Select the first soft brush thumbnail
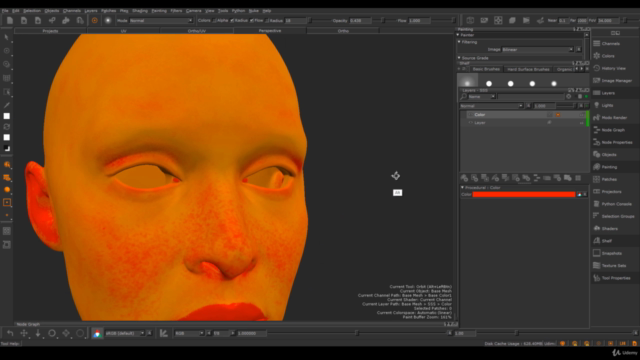 click(467, 81)
